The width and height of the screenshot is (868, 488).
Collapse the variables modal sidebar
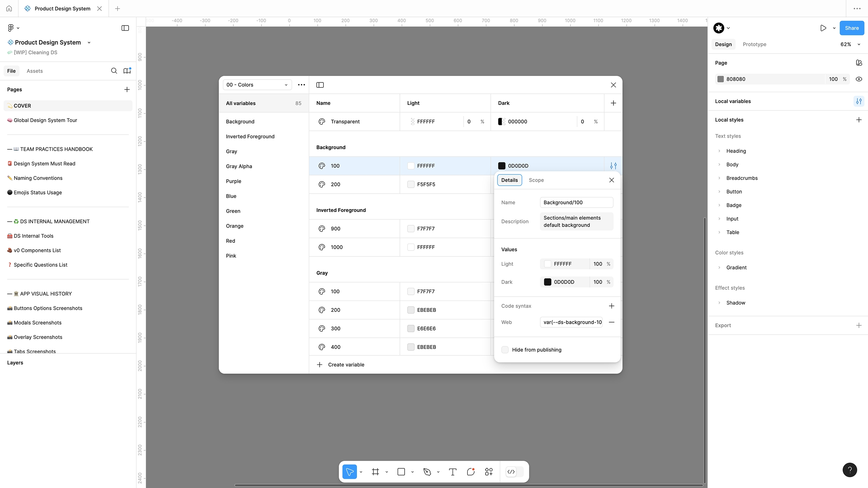[320, 84]
